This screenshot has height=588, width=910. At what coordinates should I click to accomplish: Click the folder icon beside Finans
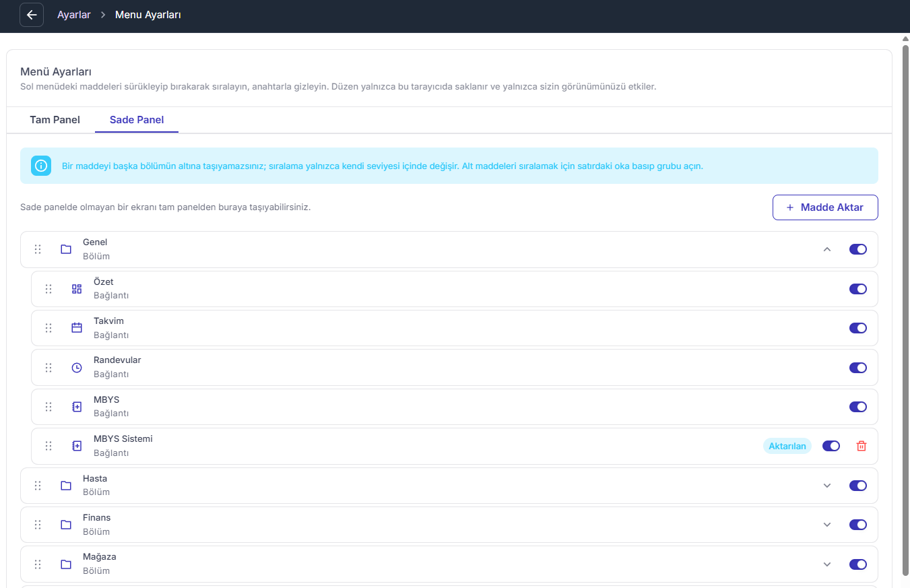(x=66, y=525)
